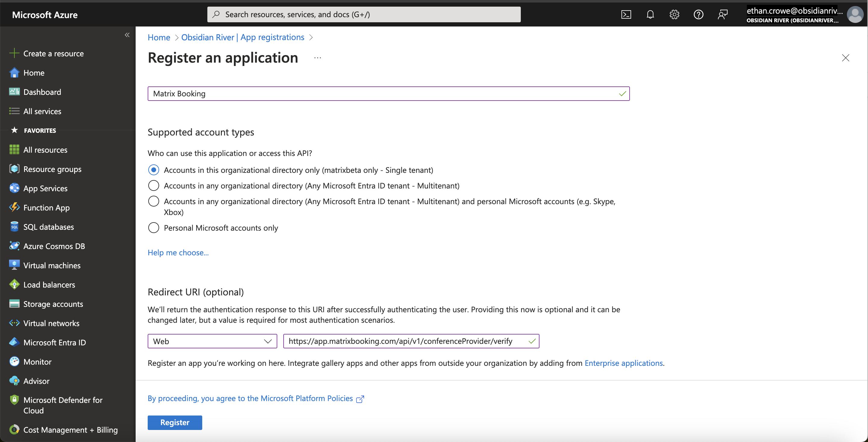This screenshot has height=442, width=868.
Task: Open the ellipsis menu beside page title
Action: point(317,58)
